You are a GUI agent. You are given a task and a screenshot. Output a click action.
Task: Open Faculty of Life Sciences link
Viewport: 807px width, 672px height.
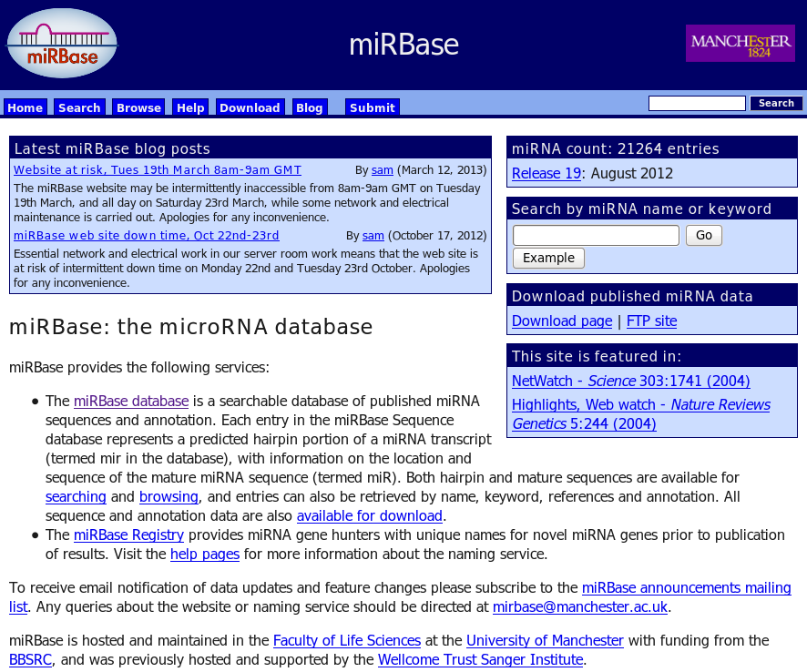coord(347,640)
